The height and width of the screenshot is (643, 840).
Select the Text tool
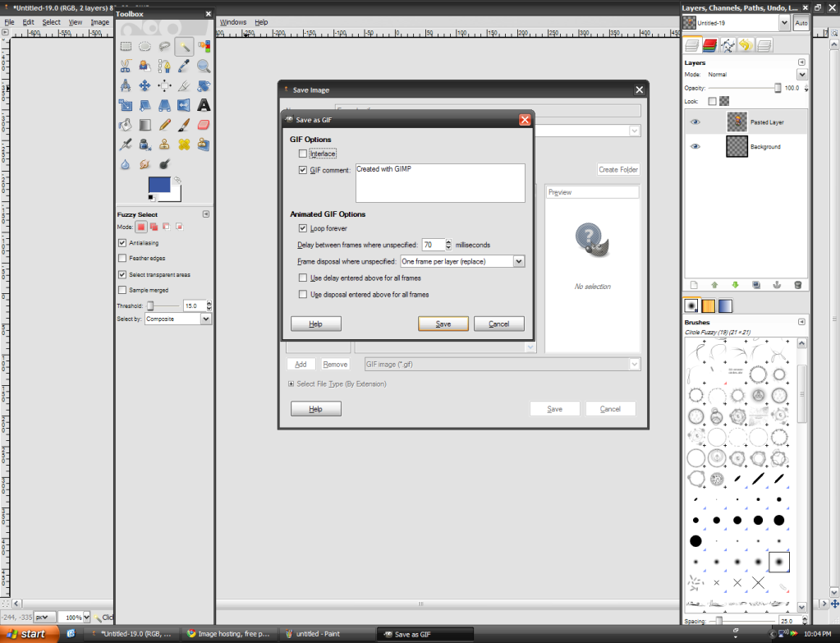[203, 105]
